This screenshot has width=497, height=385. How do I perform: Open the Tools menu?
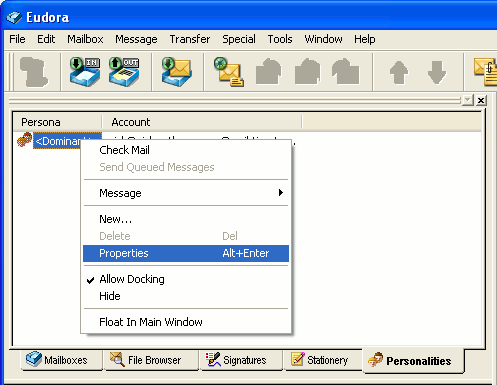(280, 39)
